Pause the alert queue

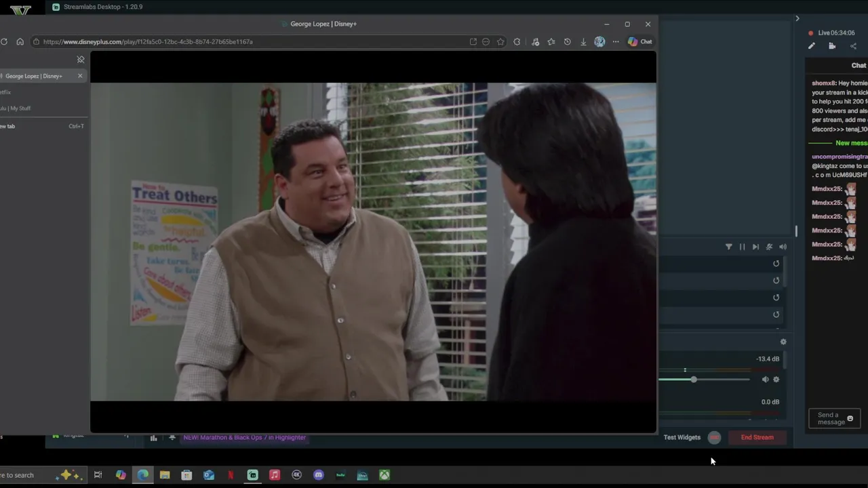(x=742, y=247)
